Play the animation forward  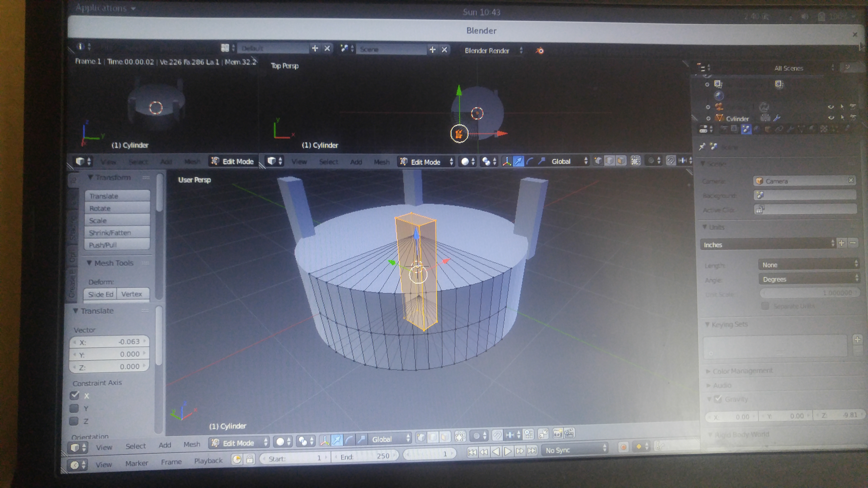(508, 451)
